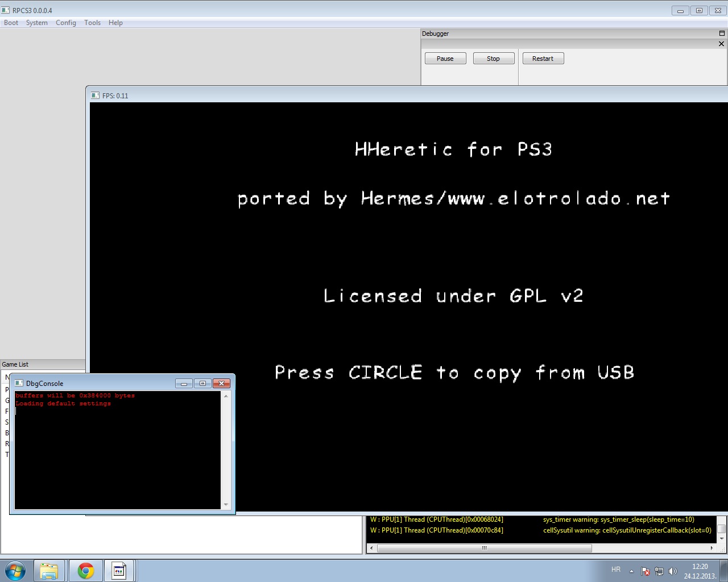
Task: Stop emulation in the Debugger panel
Action: [x=494, y=59]
